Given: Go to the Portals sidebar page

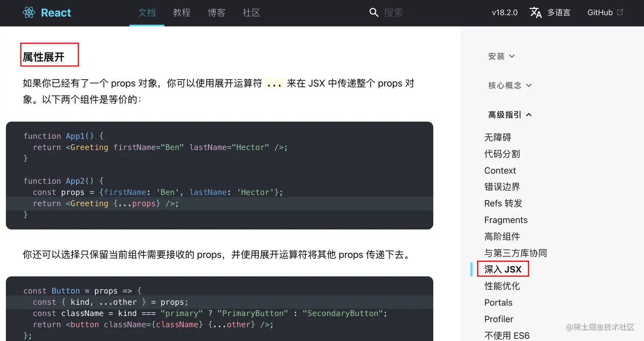Looking at the screenshot, I should point(498,303).
